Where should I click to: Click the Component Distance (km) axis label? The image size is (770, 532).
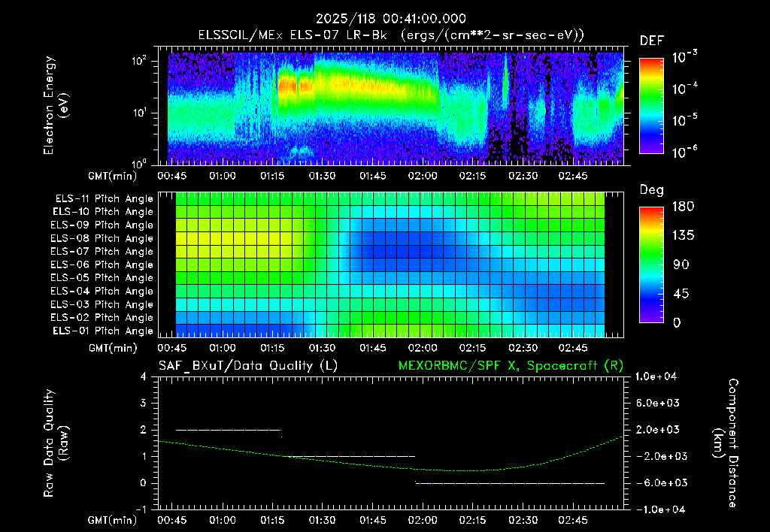point(726,443)
